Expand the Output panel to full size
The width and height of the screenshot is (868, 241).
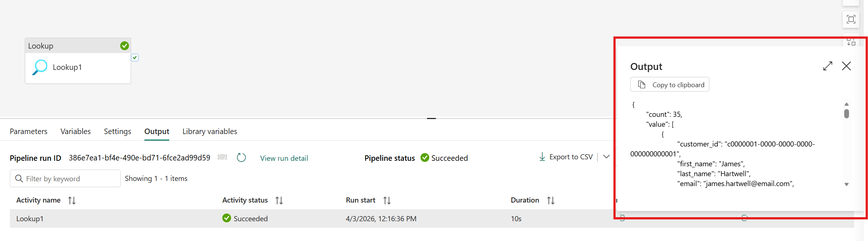click(x=828, y=66)
